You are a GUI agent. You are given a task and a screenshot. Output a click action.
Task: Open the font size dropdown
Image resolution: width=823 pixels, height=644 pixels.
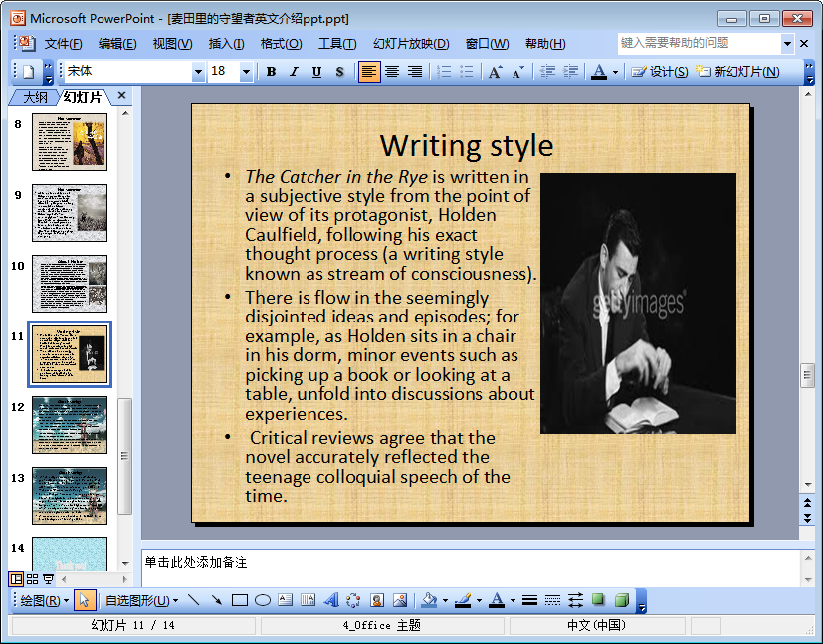246,72
